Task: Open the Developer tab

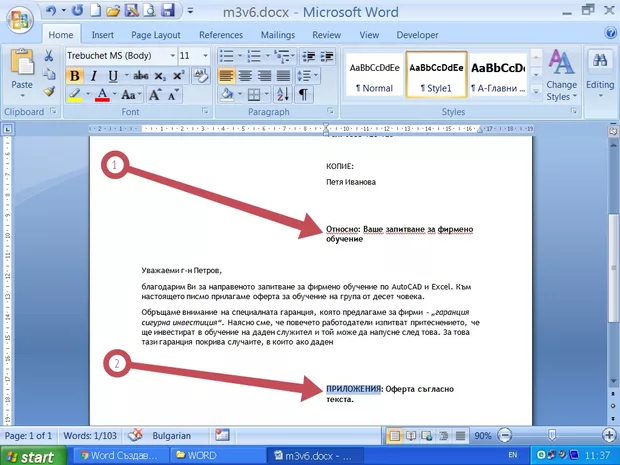Action: 417,35
